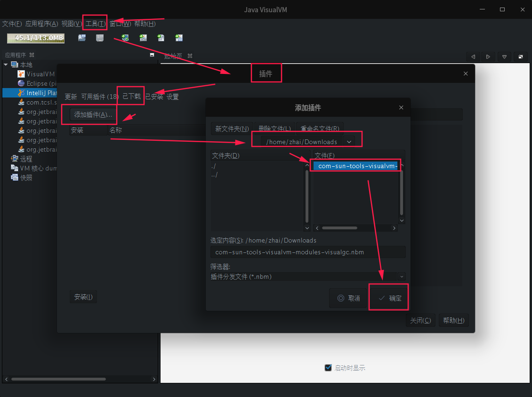Click the Load toolbar icon
This screenshot has width=532, height=397.
[82, 38]
